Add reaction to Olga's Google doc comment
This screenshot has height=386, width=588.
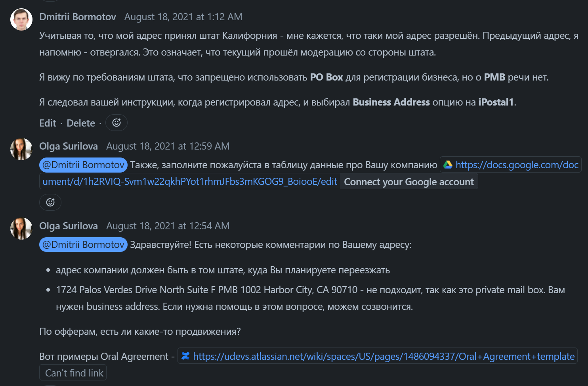(50, 202)
